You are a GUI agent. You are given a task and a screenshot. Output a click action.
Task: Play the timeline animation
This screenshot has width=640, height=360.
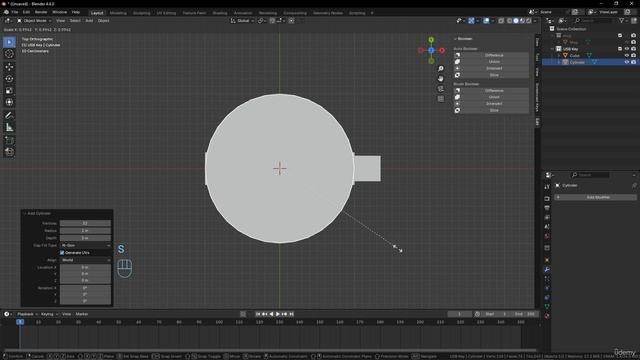278,314
